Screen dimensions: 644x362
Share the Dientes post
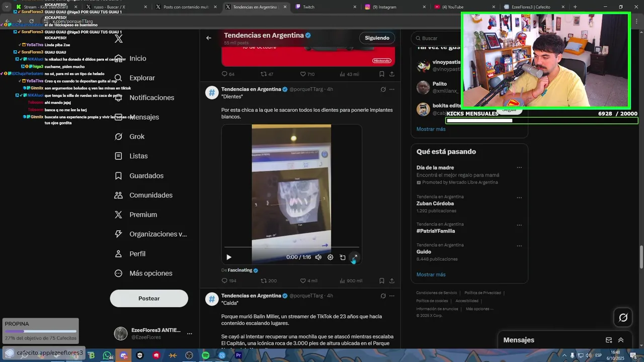pos(392,281)
